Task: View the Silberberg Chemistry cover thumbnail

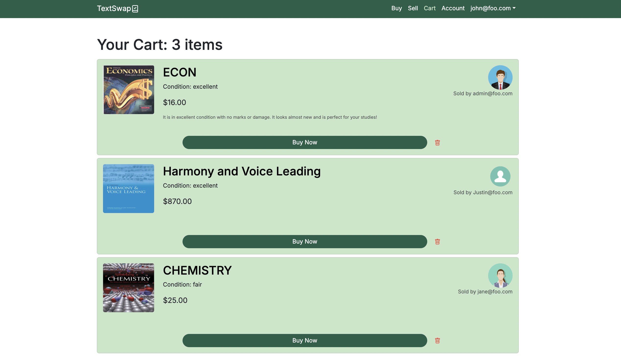Action: pos(128,288)
